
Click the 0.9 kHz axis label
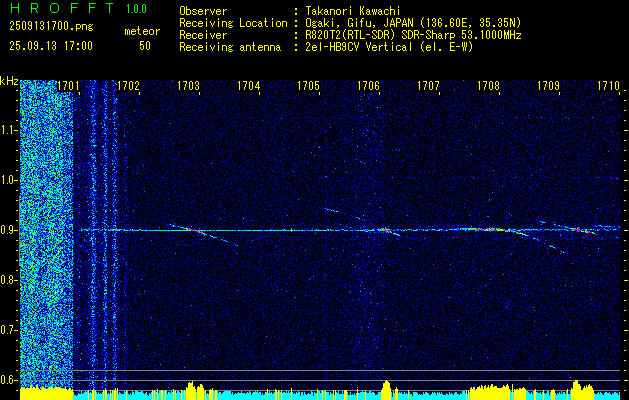8,230
